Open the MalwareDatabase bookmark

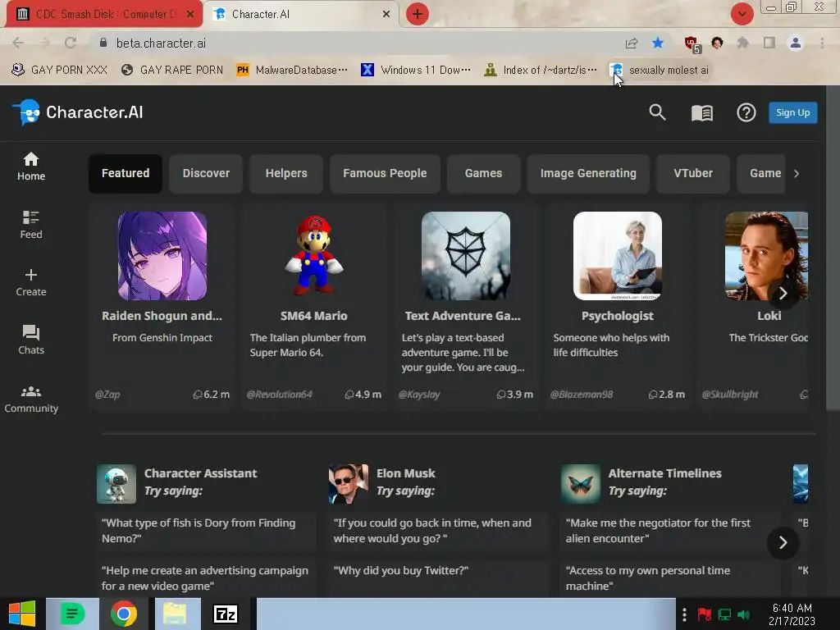tap(293, 71)
